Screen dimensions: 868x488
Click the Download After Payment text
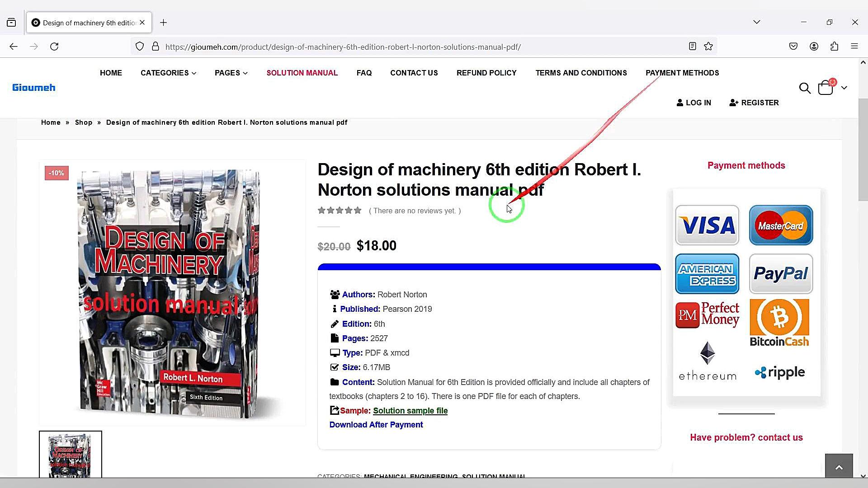pos(376,425)
